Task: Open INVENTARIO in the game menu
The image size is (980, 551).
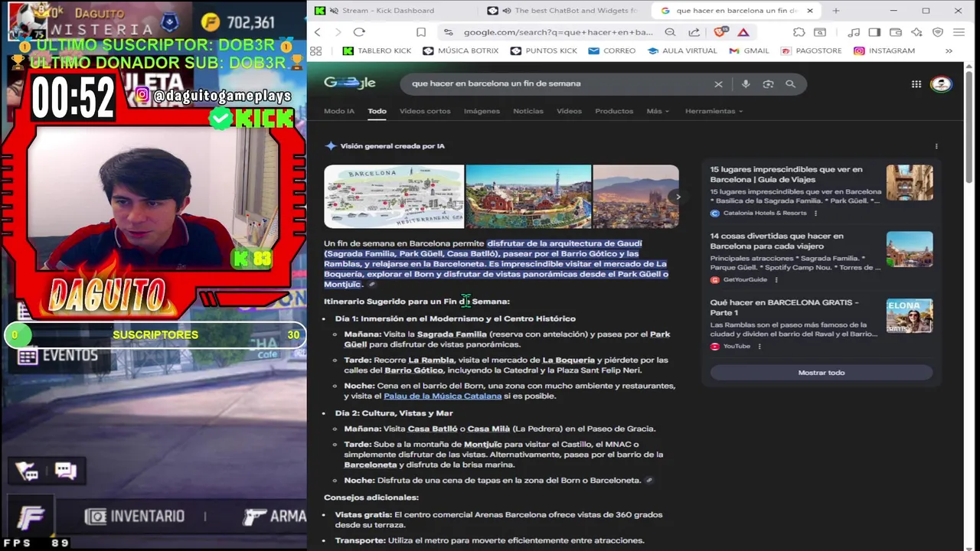Action: [x=136, y=517]
